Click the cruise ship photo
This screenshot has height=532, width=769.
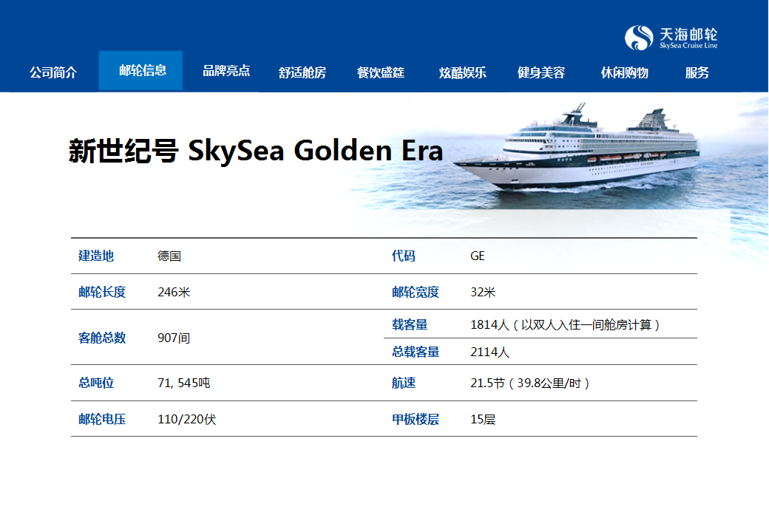(x=577, y=147)
